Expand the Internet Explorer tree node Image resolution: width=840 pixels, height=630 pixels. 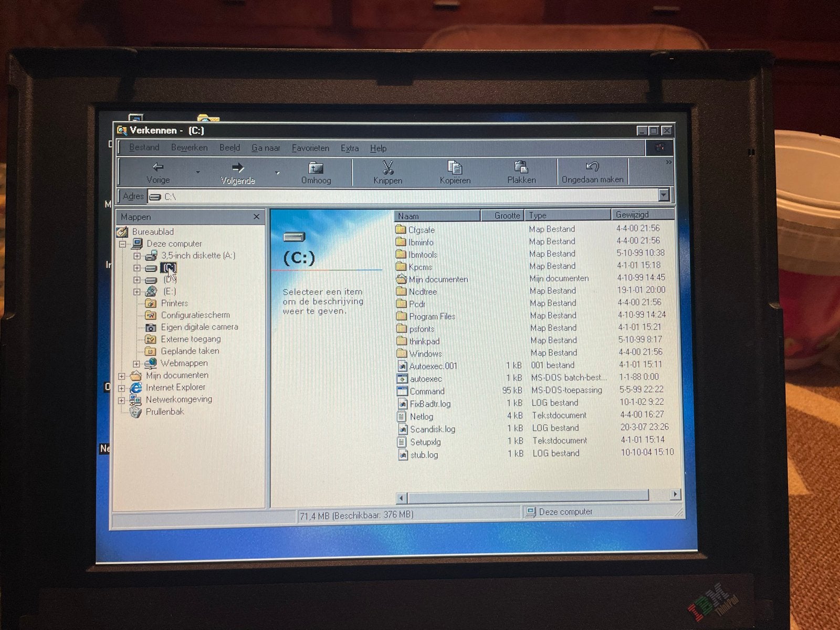click(x=122, y=388)
